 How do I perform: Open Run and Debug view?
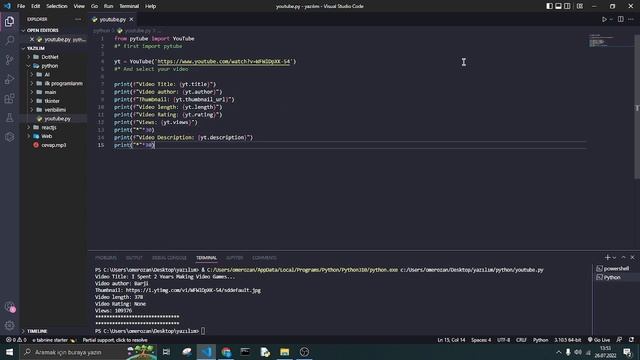point(9,79)
